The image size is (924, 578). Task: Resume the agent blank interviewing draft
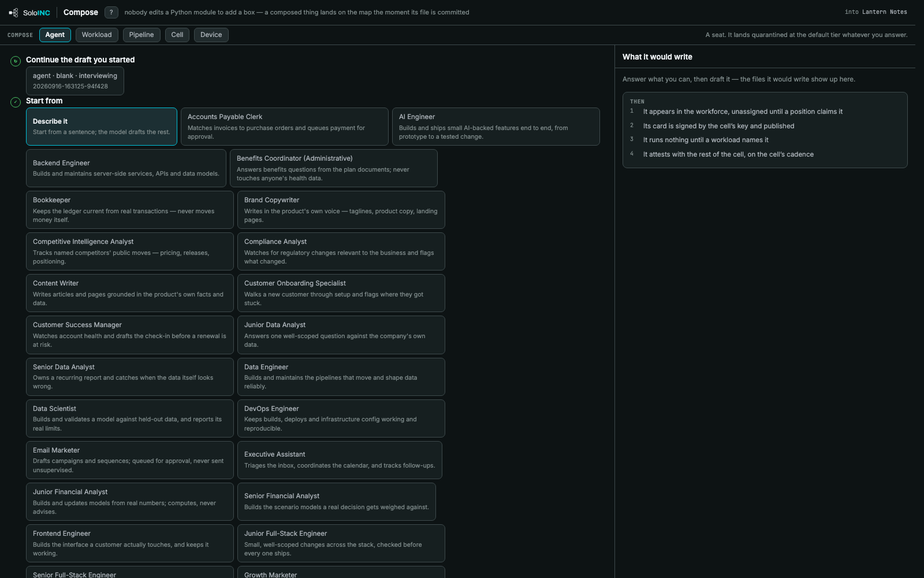pyautogui.click(x=75, y=81)
